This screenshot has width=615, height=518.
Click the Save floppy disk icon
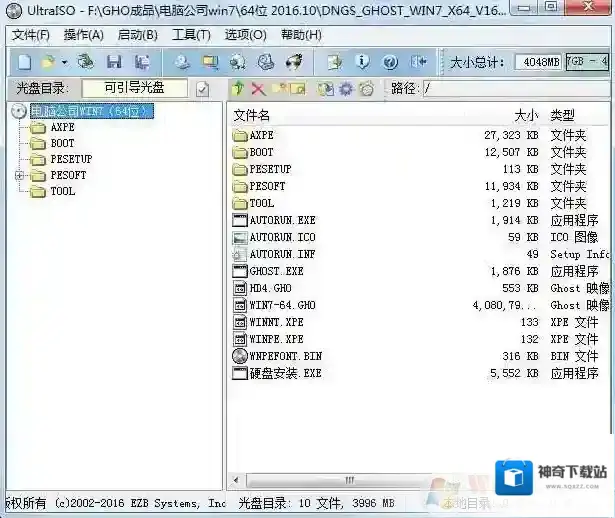pyautogui.click(x=113, y=62)
